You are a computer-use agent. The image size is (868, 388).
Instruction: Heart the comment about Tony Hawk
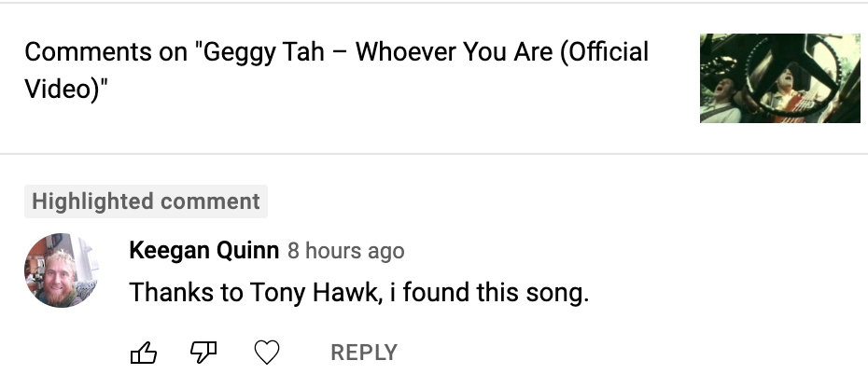click(x=267, y=353)
